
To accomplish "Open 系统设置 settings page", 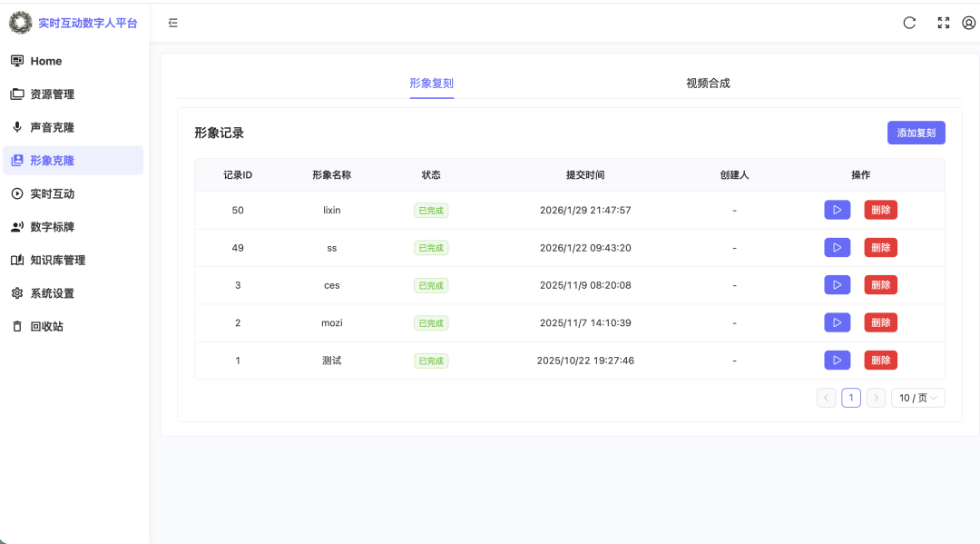I will click(x=54, y=292).
